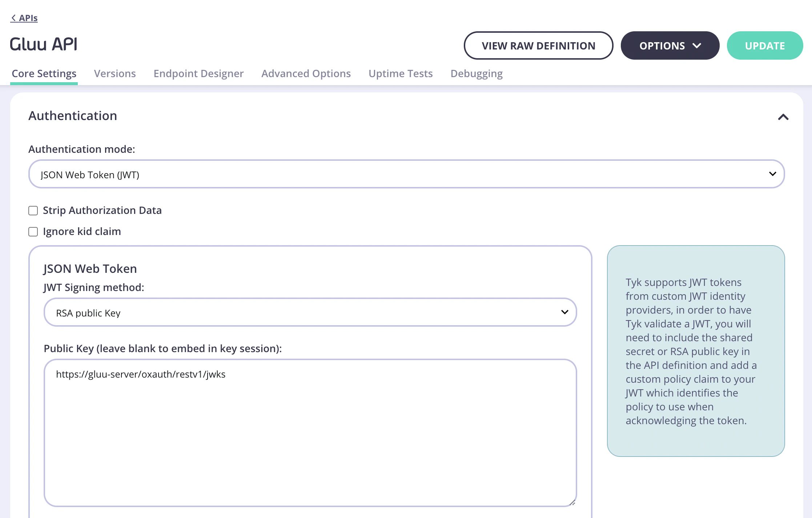Open the Authentication mode select box
Viewport: 812px width, 518px height.
tap(400, 174)
